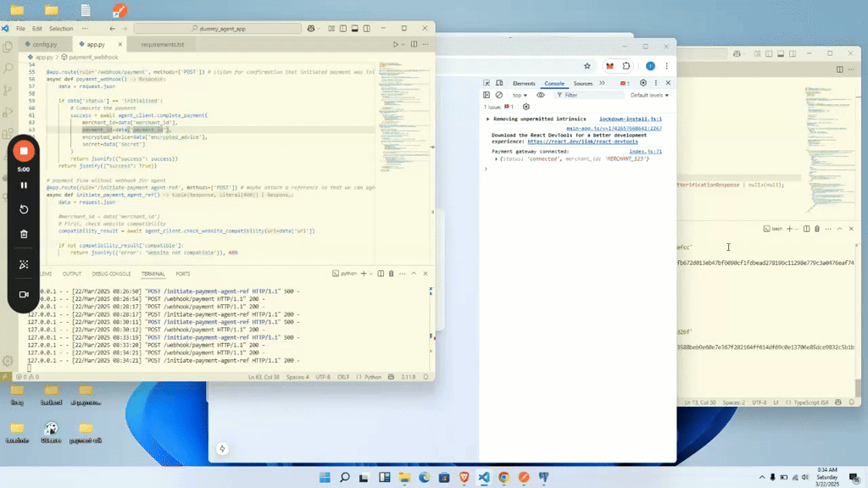Image resolution: width=868 pixels, height=488 pixels.
Task: Open the Search view in VS Code activity bar
Action: coord(7,68)
